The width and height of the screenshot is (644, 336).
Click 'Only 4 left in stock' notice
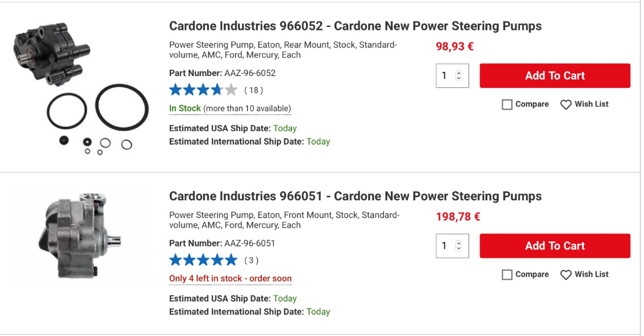click(x=230, y=279)
